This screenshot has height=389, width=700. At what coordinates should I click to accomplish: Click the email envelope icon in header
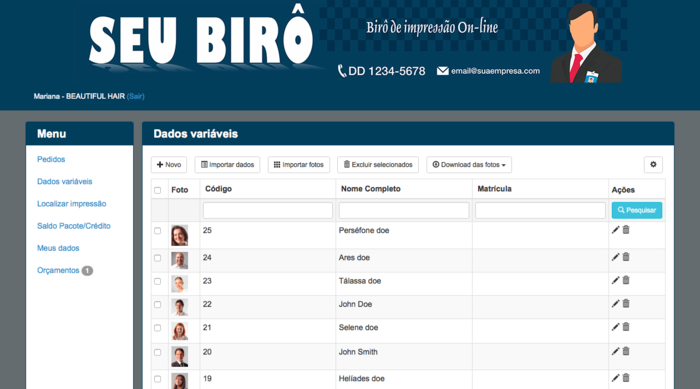click(442, 71)
